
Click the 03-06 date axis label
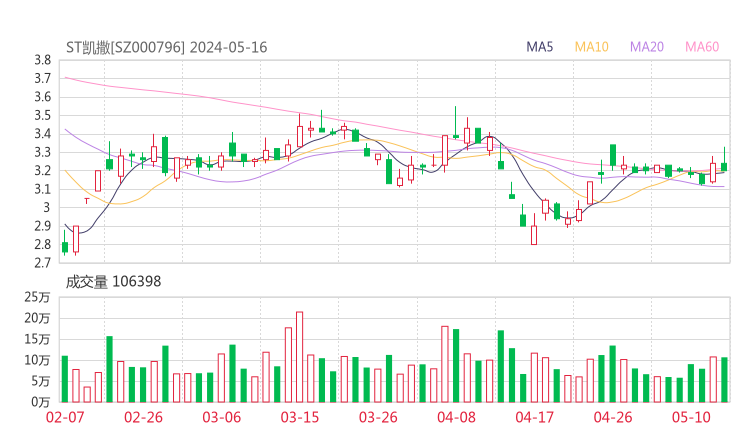point(221,417)
